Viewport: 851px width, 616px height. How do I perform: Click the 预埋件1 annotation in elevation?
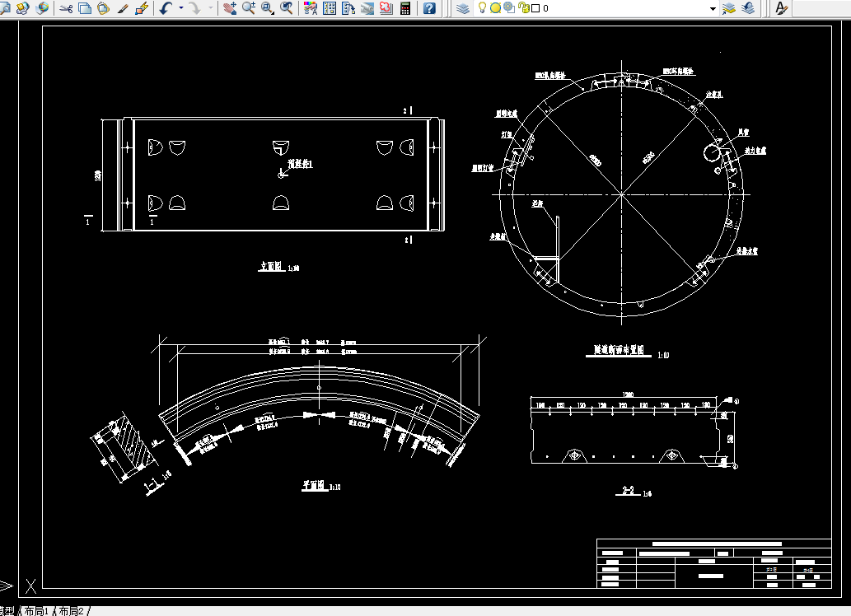300,163
